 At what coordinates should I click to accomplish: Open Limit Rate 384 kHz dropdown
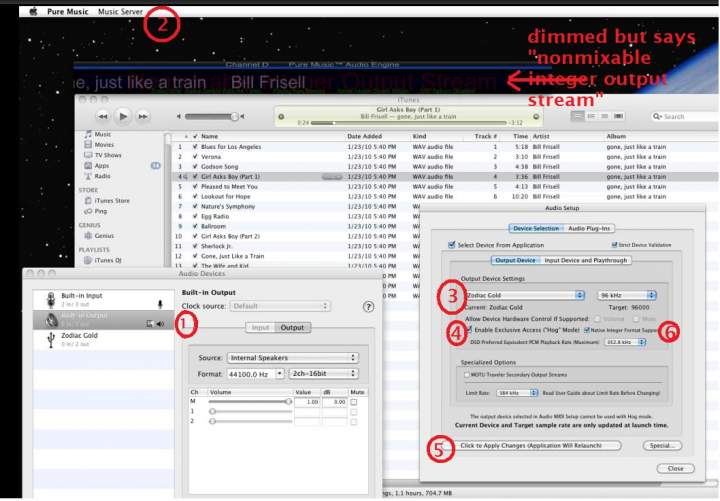(x=517, y=393)
